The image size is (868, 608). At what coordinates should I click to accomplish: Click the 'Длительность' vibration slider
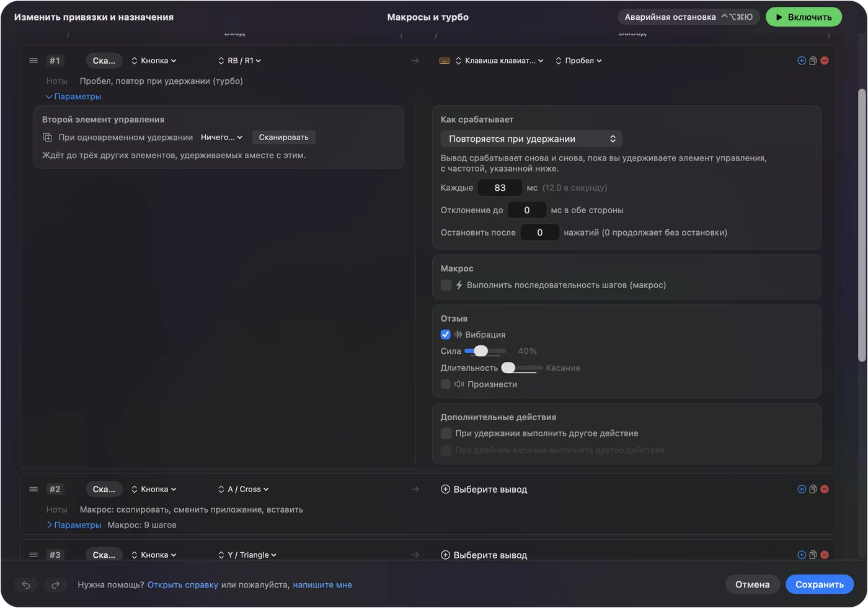coord(522,368)
